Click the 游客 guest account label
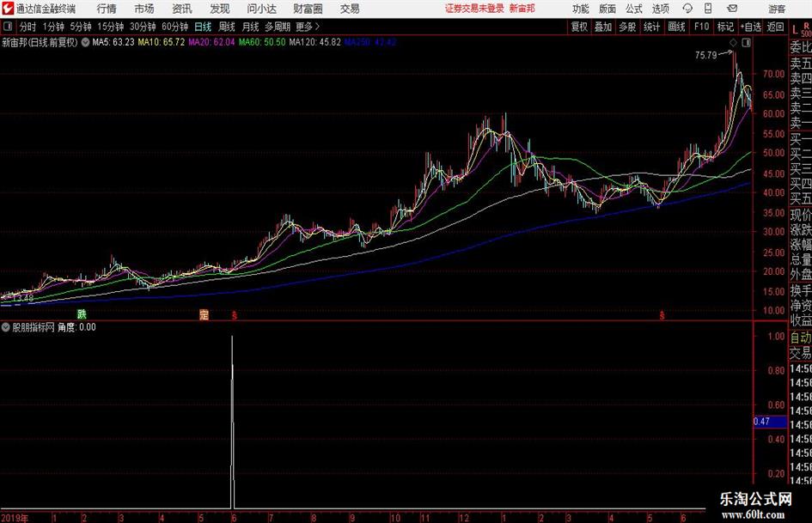Viewport: 812px width, 523px height. [x=777, y=9]
